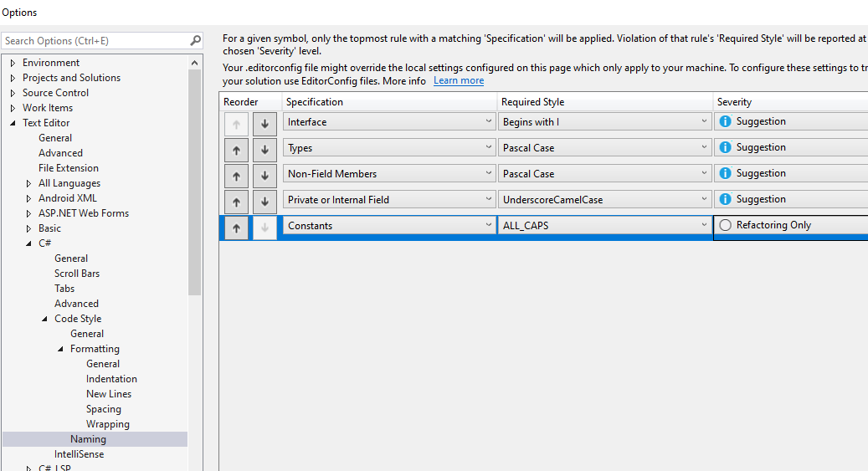
Task: Open the Non-Field Members Suggestion severity dropdown
Action: click(791, 173)
